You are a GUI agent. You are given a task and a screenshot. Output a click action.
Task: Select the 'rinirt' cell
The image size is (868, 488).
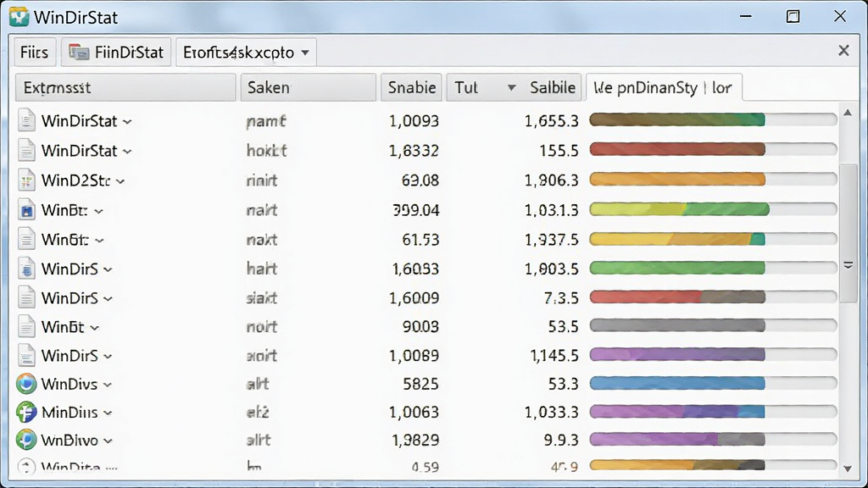click(262, 180)
